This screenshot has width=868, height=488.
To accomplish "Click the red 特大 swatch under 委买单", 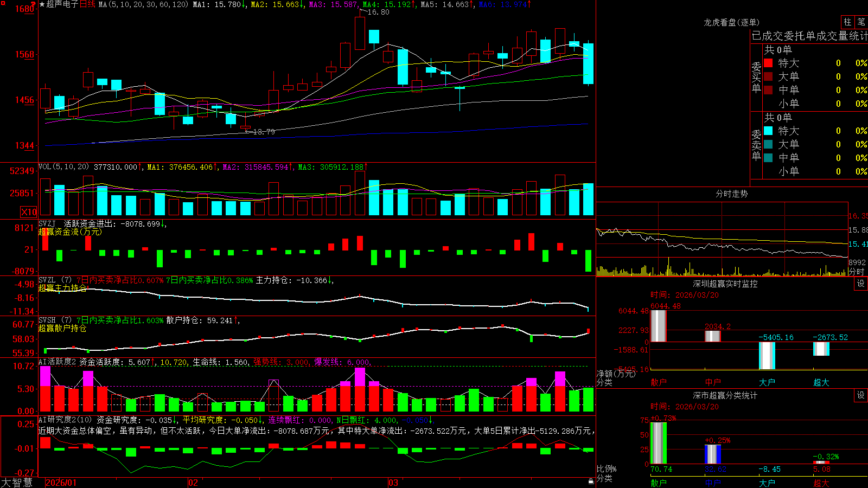I will pos(768,63).
